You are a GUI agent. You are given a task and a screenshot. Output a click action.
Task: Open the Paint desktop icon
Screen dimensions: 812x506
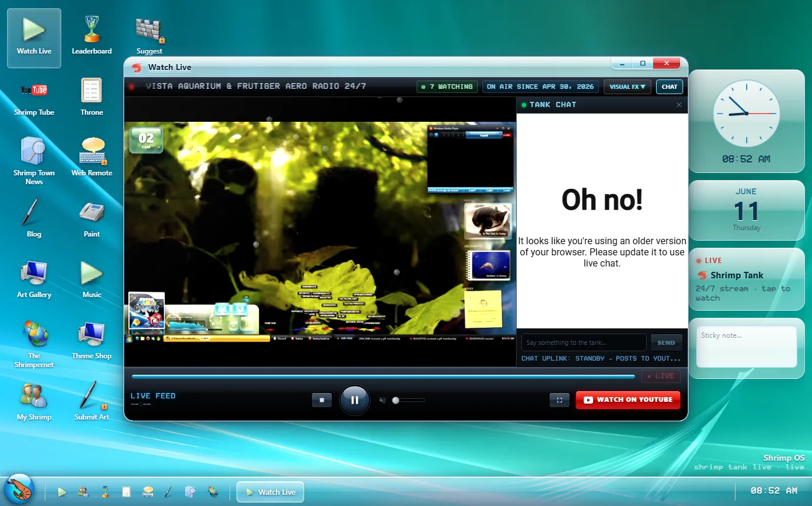[x=92, y=219]
